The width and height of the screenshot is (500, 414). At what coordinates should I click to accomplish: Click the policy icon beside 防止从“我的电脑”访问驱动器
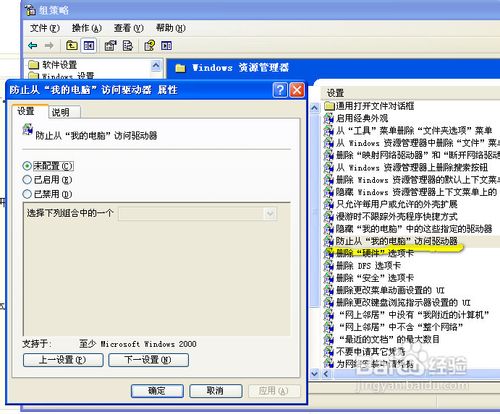pyautogui.click(x=329, y=241)
